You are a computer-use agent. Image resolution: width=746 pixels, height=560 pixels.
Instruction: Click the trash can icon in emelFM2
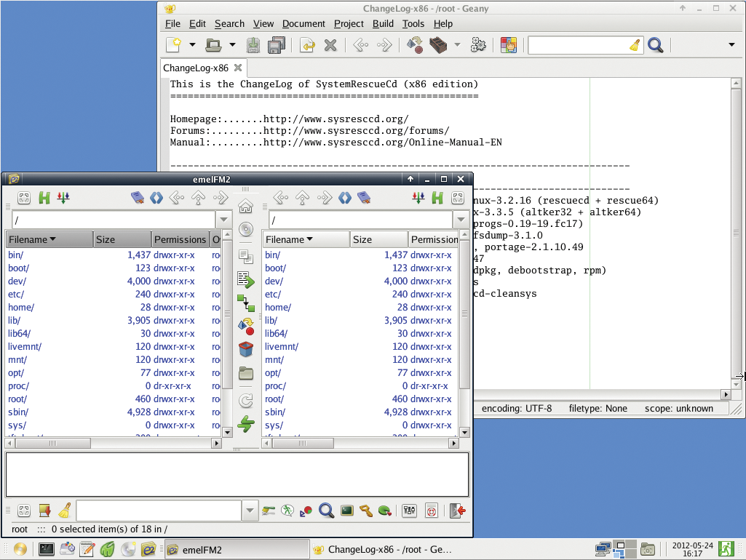246,349
